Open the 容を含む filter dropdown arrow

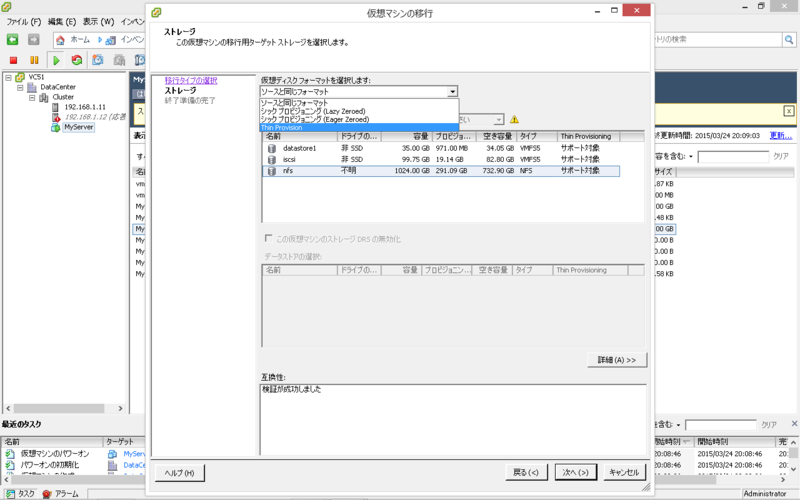tap(691, 157)
